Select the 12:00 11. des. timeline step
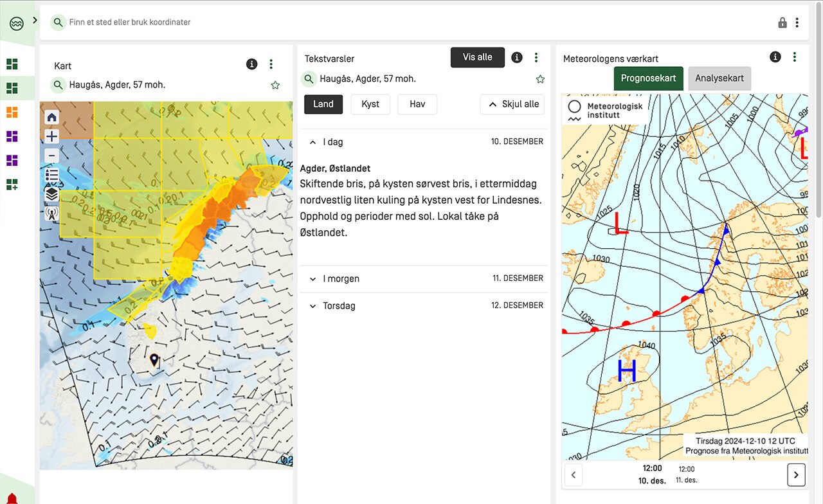The image size is (823, 504). pyautogui.click(x=687, y=475)
